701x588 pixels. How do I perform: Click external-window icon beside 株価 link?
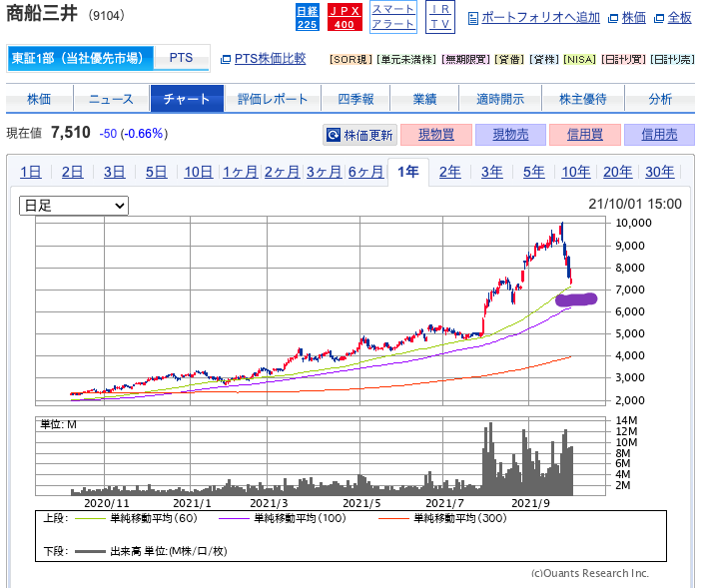613,18
